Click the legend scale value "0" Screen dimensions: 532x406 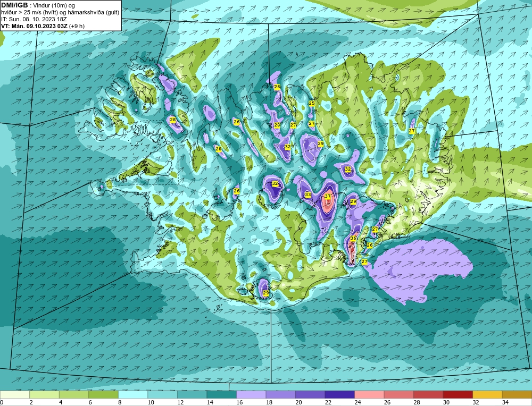[2, 402]
